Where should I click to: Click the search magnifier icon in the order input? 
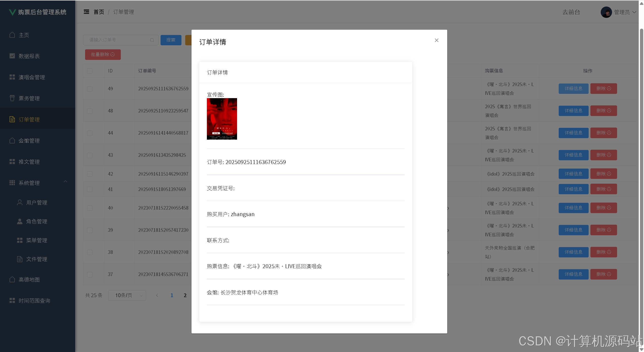pos(152,40)
